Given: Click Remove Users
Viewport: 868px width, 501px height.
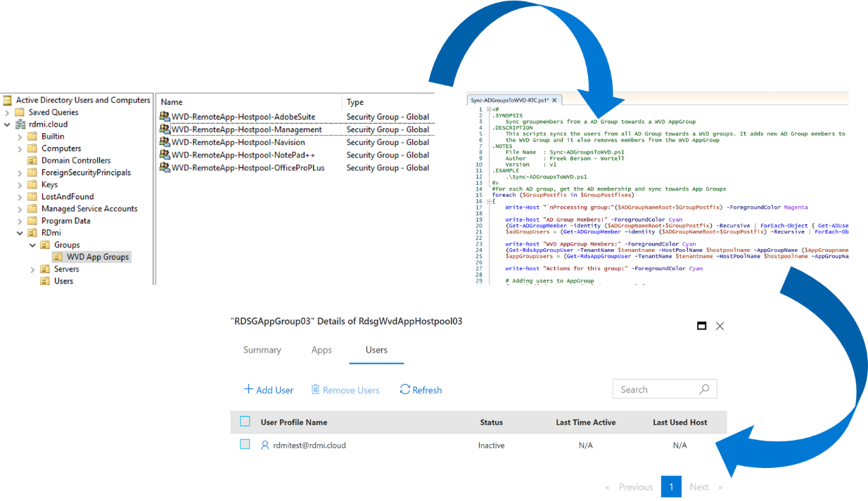Looking at the screenshot, I should [345, 390].
